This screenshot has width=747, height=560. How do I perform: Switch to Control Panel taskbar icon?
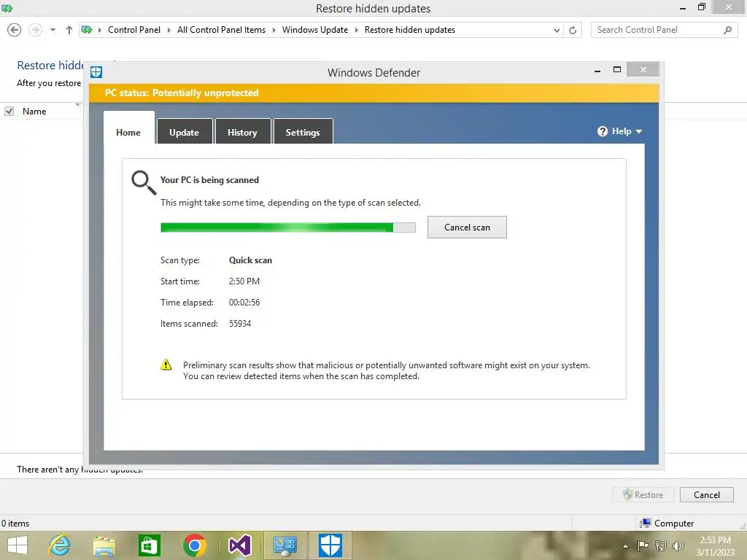point(285,545)
